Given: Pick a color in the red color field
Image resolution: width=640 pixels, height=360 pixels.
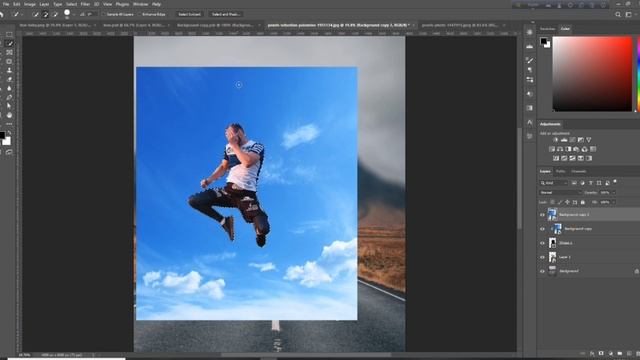Looking at the screenshot, I should (x=592, y=74).
